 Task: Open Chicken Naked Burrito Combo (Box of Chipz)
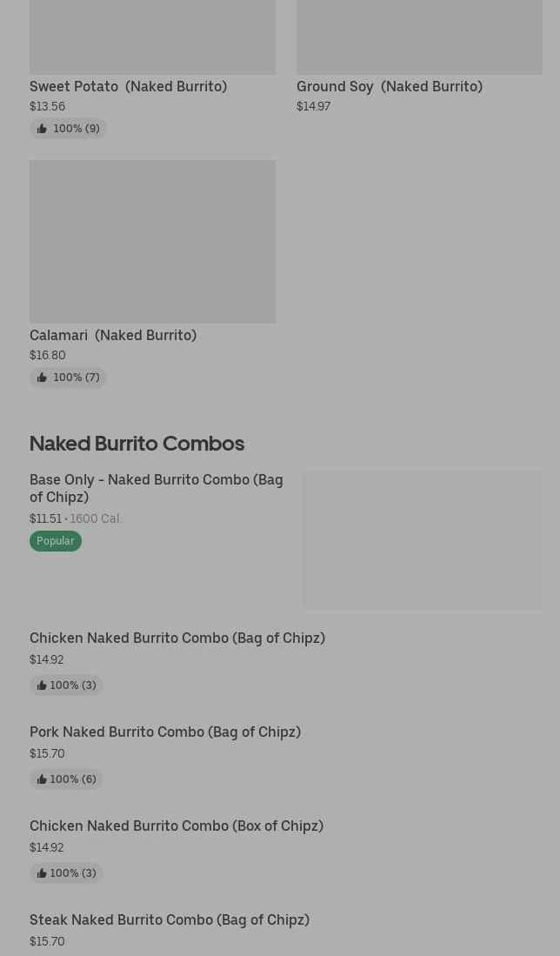[177, 826]
